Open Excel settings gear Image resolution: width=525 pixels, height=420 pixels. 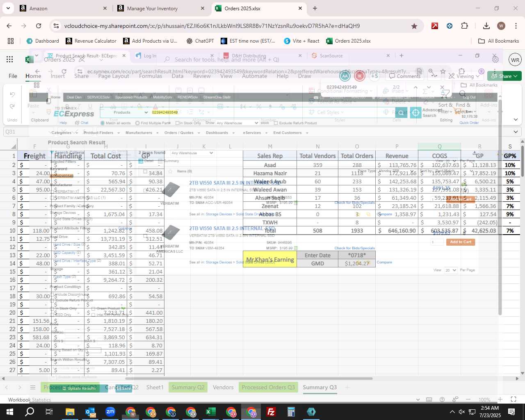click(x=495, y=59)
